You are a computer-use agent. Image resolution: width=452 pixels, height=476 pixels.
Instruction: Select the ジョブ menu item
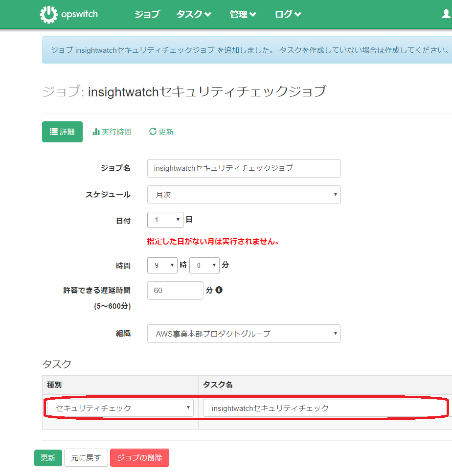[x=146, y=14]
